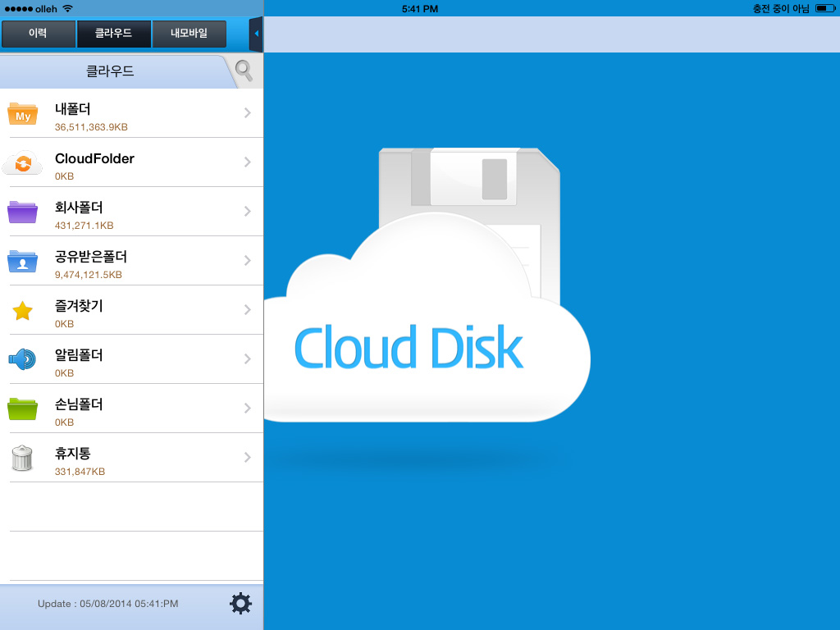The width and height of the screenshot is (840, 630).
Task: Click the Update 05/08/2014 timestamp text
Action: tap(107, 604)
